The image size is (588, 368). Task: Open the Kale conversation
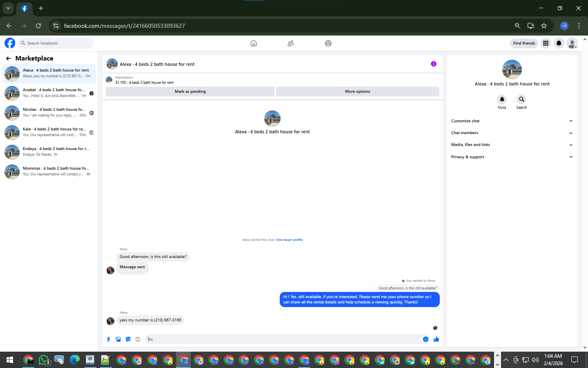49,132
